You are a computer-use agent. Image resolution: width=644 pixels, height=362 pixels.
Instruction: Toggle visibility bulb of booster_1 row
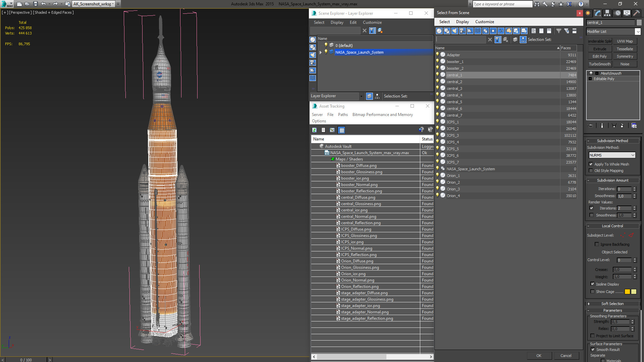437,61
